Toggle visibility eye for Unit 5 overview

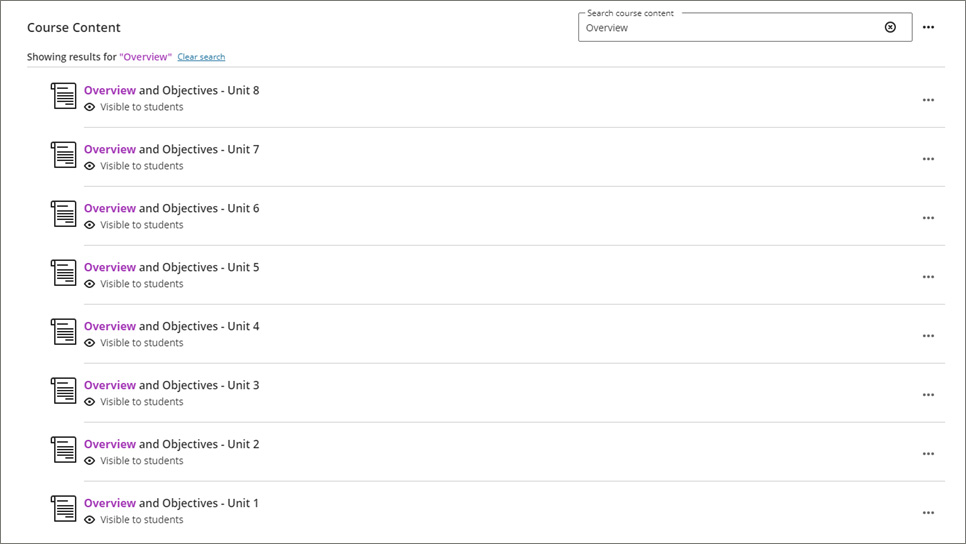(90, 284)
